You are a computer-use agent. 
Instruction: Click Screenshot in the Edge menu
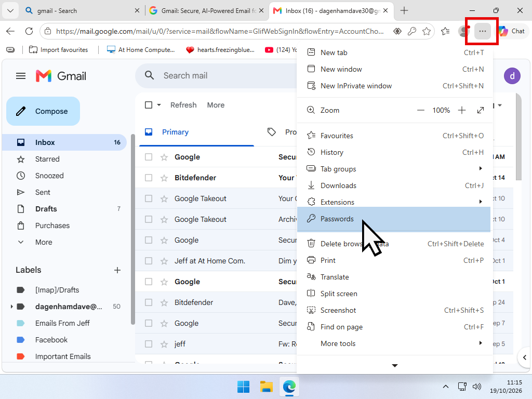tap(395, 310)
